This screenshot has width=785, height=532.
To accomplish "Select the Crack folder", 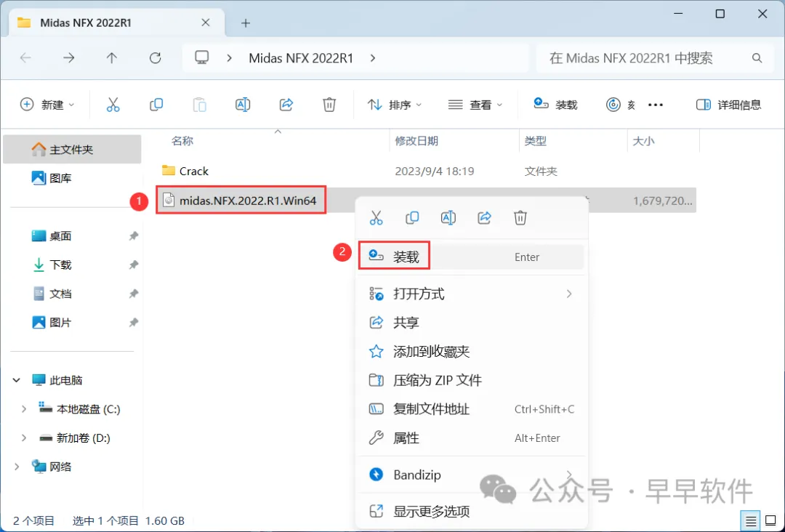I will point(194,172).
